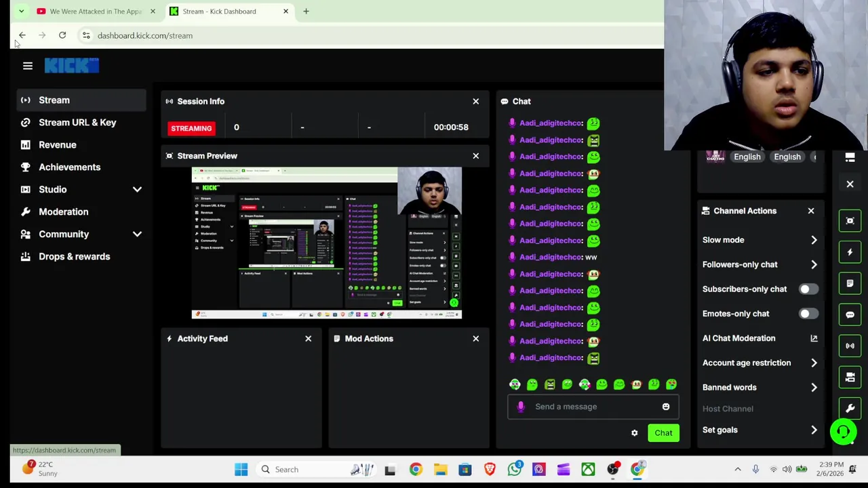Expand the Community sidebar section

point(137,235)
